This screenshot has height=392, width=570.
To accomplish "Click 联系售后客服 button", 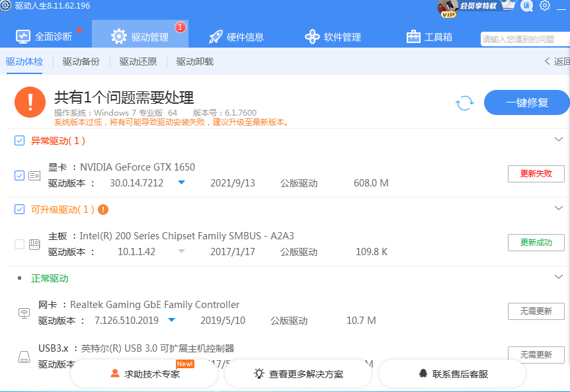I will 452,373.
